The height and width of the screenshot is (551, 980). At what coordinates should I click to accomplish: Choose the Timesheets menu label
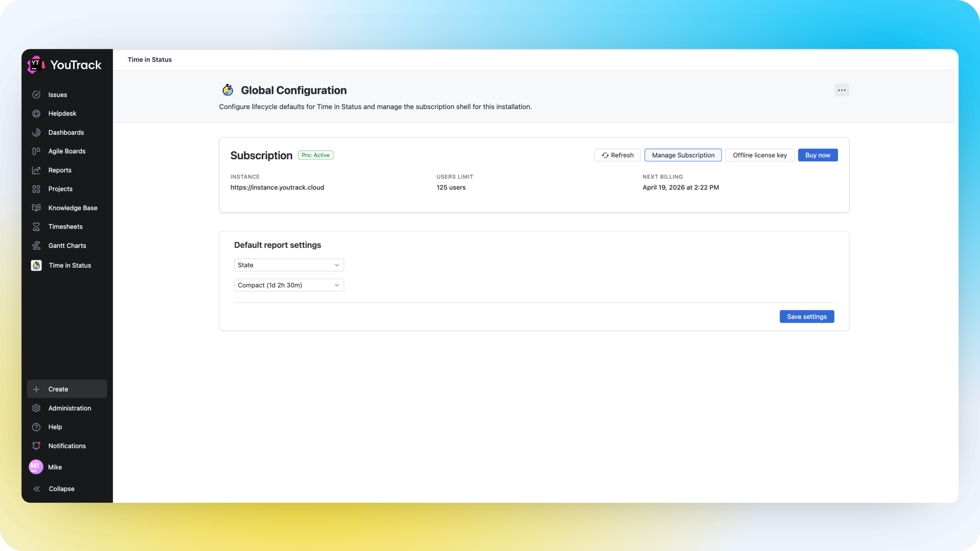[65, 227]
